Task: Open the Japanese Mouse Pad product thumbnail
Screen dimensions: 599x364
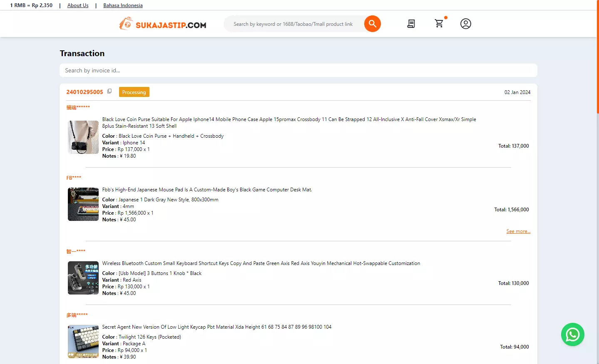Action: (83, 204)
